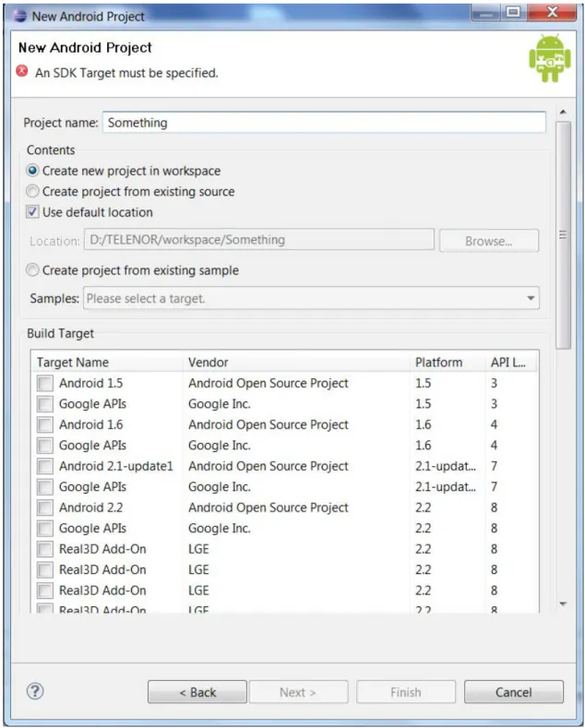Click the dialog scrollbar down arrow
This screenshot has height=728, width=585.
(x=563, y=604)
